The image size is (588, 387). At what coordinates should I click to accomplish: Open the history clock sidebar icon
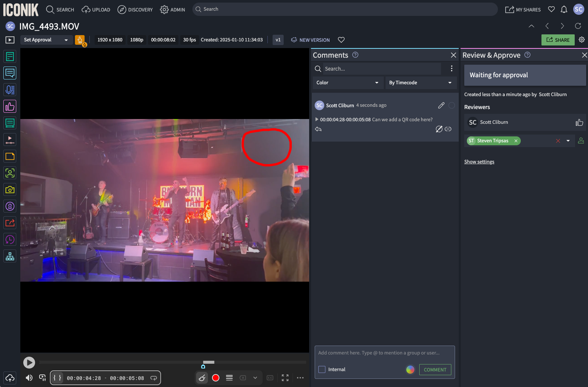coord(10,240)
